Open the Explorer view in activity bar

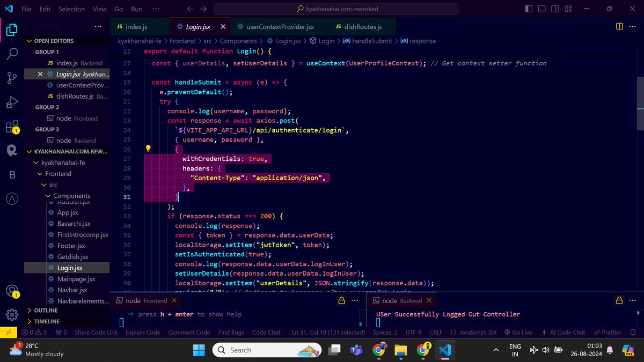(x=12, y=30)
